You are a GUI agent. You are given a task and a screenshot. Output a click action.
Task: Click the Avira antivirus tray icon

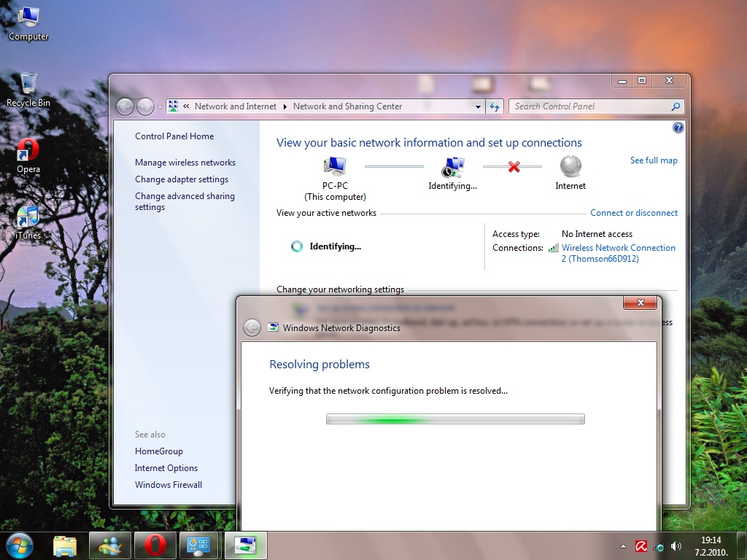(x=641, y=546)
